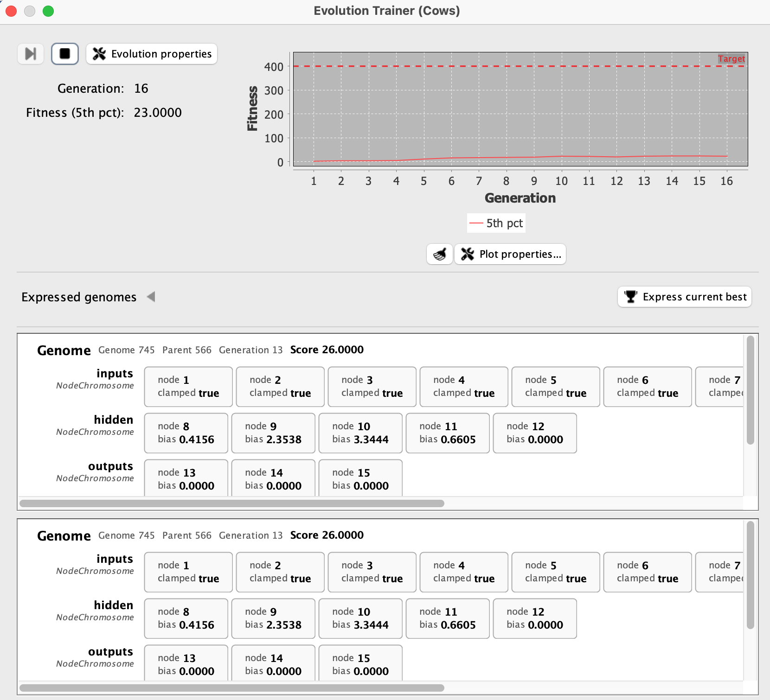Select output node 15 in first genome
770x700 pixels.
[360, 478]
